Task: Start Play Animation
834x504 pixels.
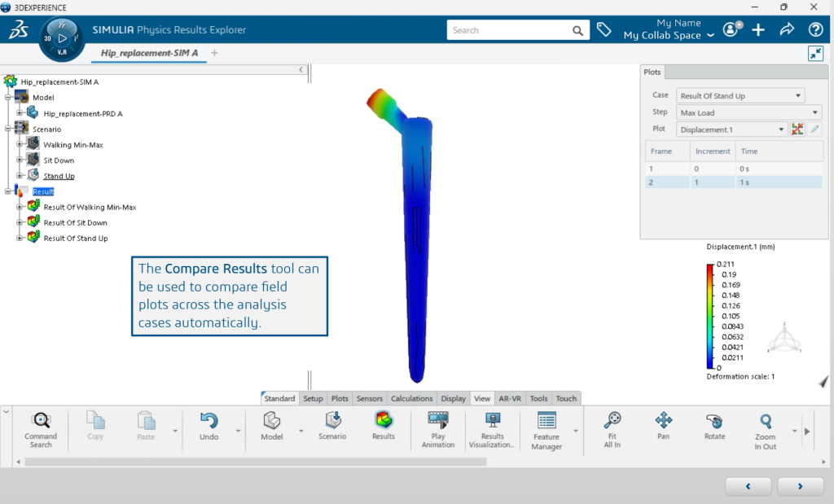Action: [438, 430]
